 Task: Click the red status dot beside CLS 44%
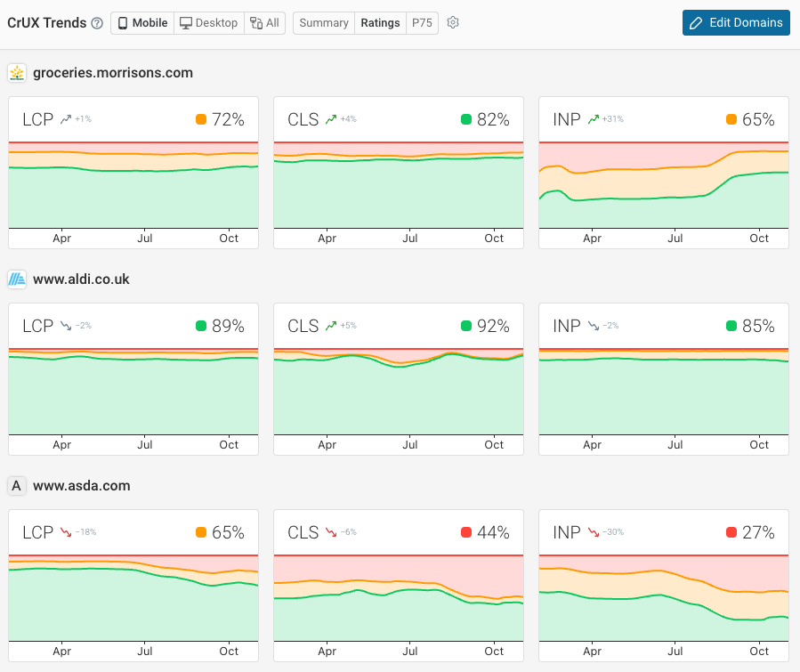(x=467, y=532)
